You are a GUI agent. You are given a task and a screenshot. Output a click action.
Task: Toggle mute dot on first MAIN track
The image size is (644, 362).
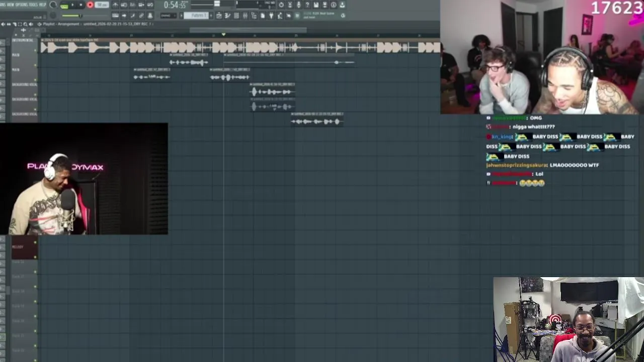(35, 65)
